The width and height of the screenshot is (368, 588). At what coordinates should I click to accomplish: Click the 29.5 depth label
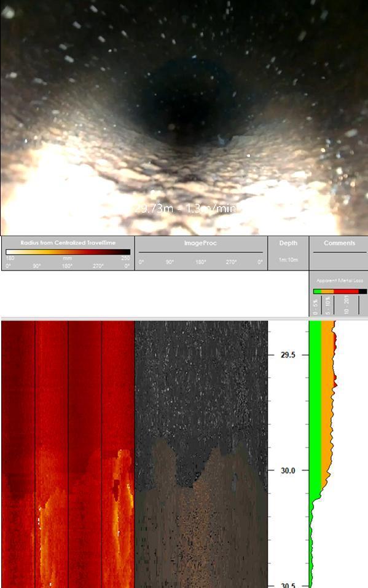(288, 355)
